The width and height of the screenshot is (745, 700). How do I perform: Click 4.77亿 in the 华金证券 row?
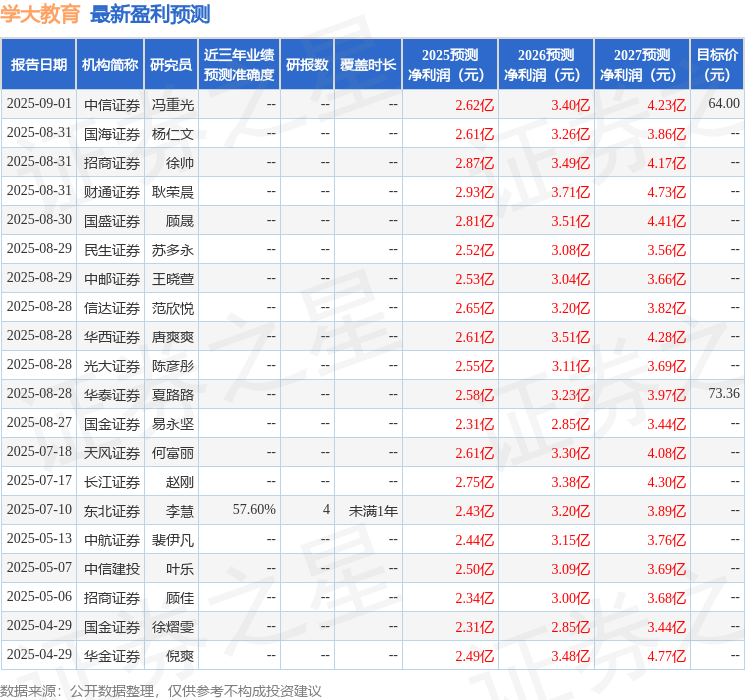(667, 656)
